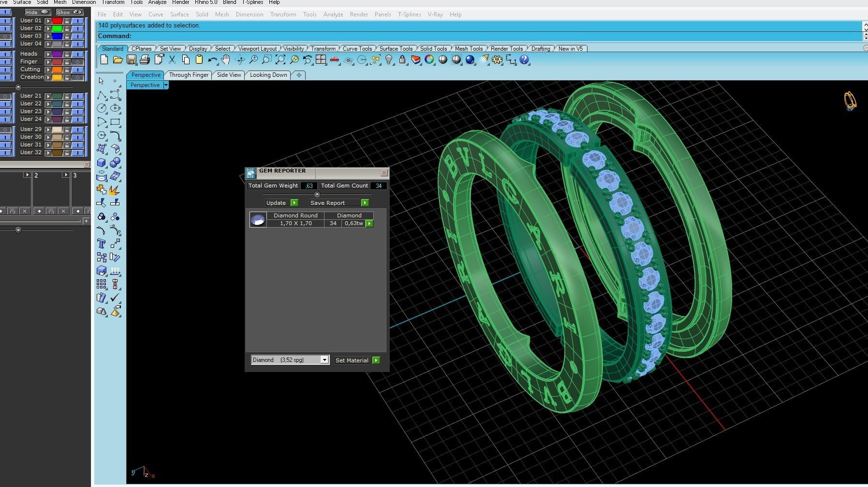Toggle the lock on the Heads layer

(x=67, y=54)
